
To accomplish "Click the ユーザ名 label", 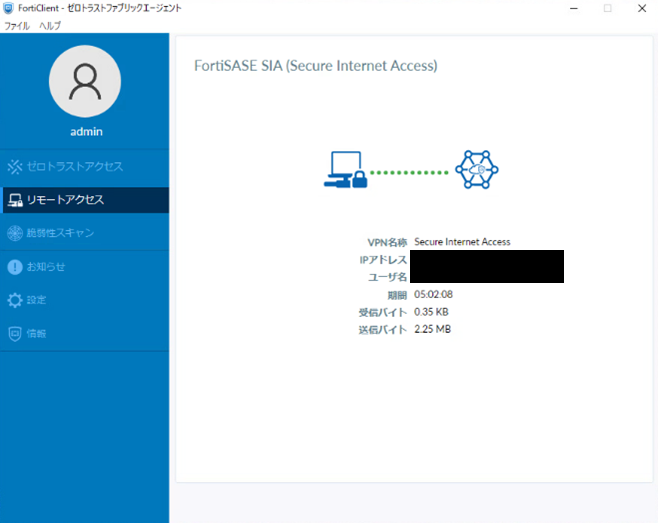I will click(x=387, y=277).
